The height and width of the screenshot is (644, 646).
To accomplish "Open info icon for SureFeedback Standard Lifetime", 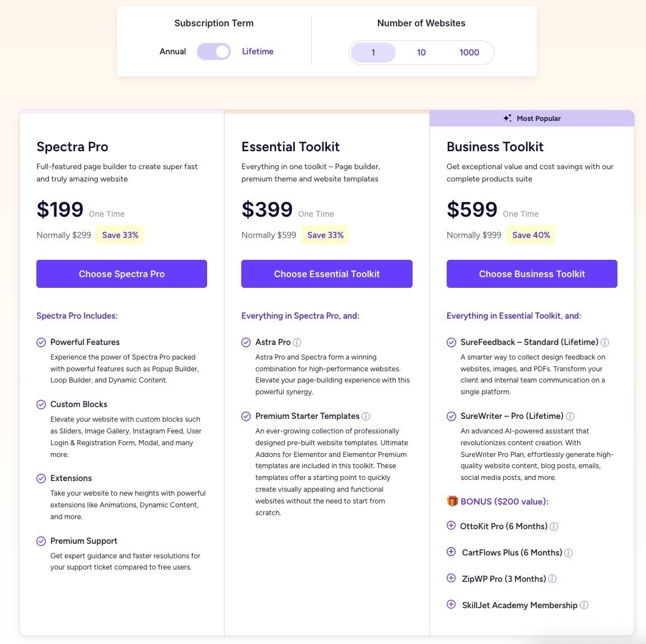I will point(605,342).
